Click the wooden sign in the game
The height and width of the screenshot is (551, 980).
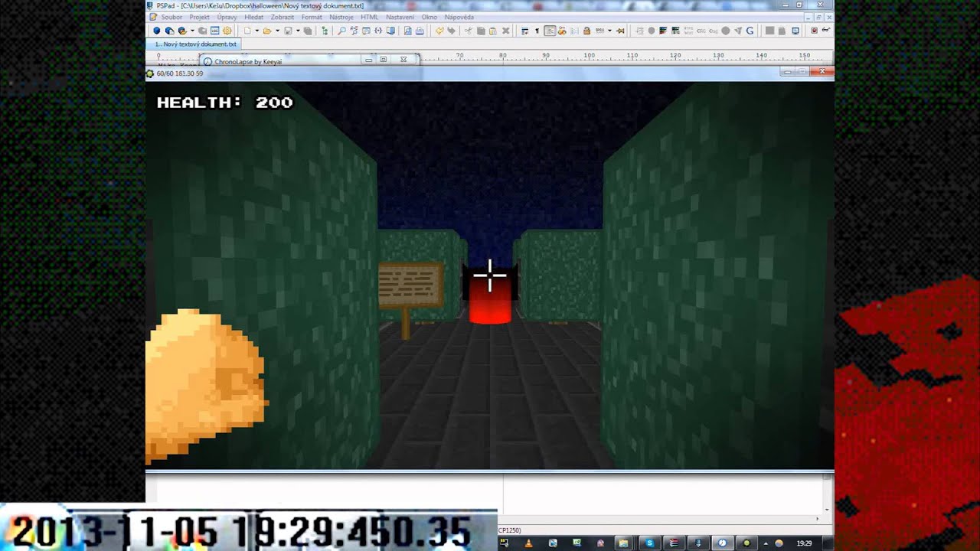(x=411, y=286)
